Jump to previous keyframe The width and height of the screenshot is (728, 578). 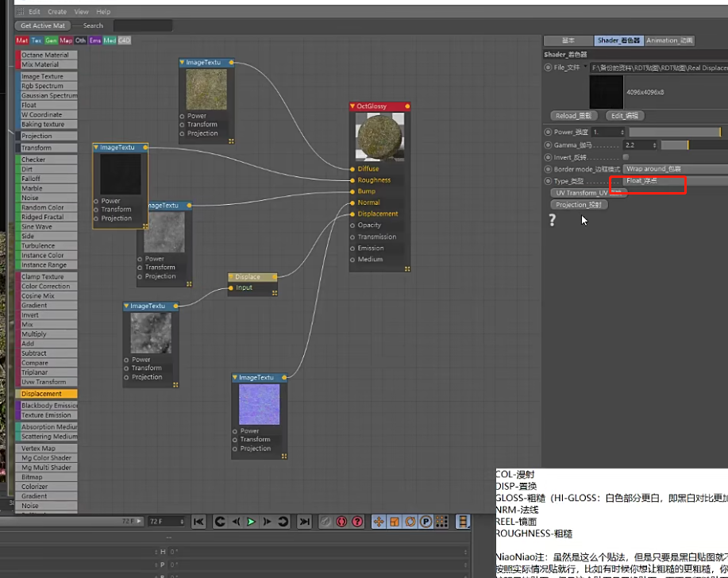(x=220, y=522)
